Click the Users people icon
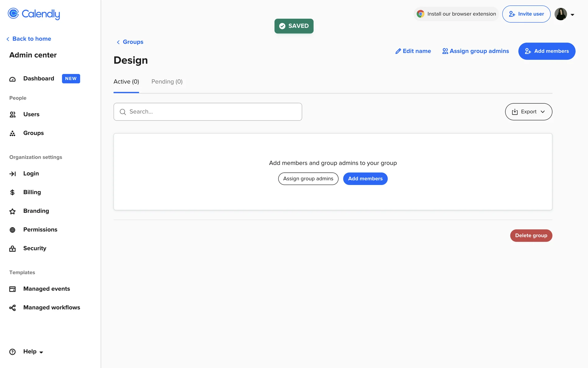This screenshot has width=588, height=368. [x=13, y=115]
